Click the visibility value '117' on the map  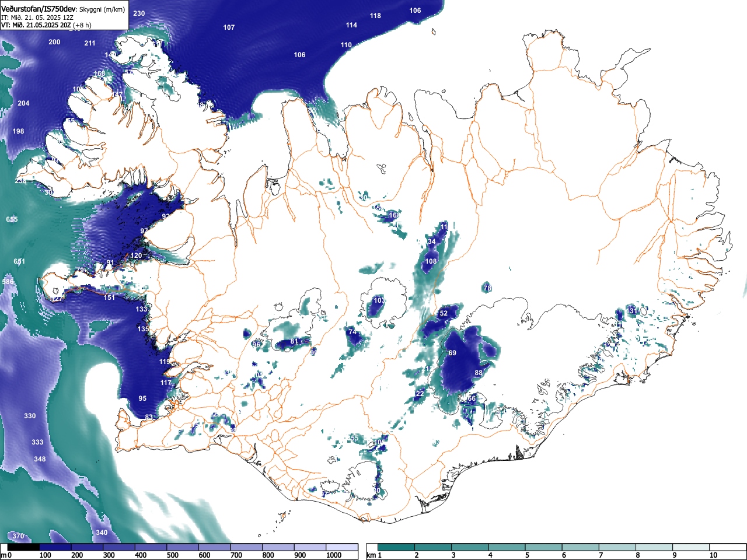click(166, 383)
